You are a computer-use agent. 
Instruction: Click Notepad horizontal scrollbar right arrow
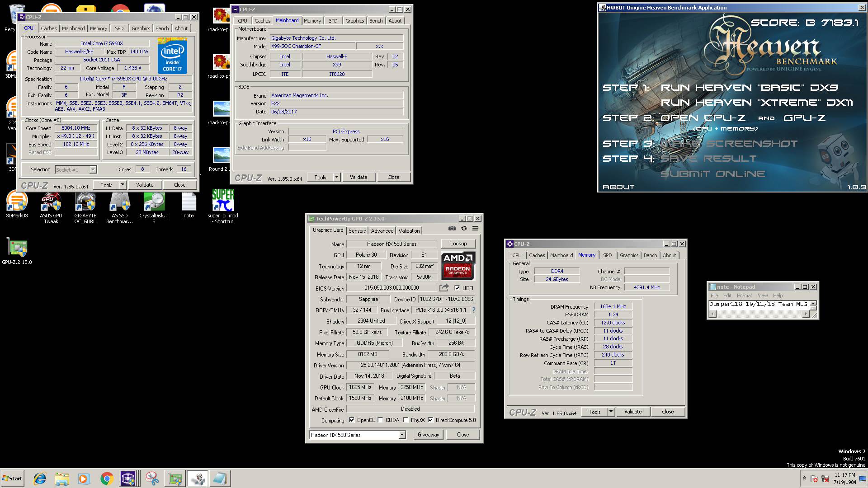coord(806,314)
